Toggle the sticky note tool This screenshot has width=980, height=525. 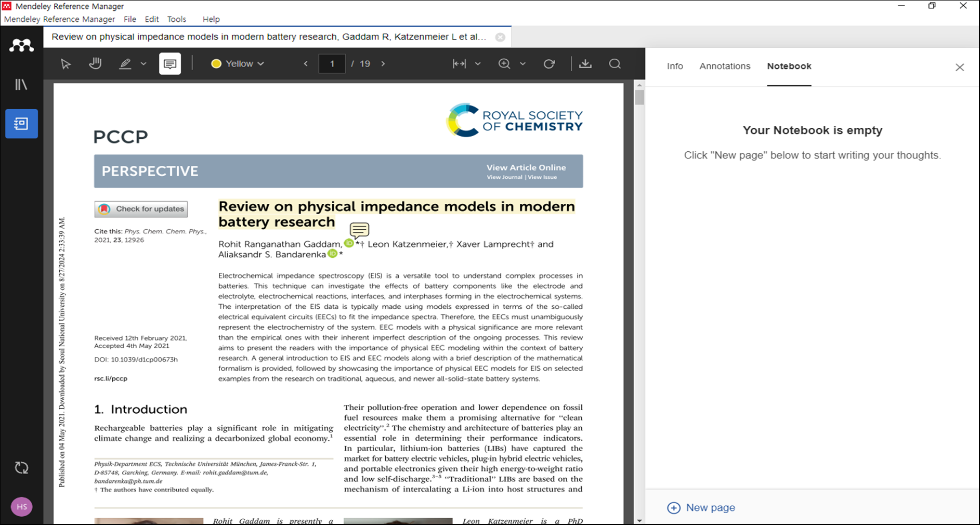coord(170,64)
